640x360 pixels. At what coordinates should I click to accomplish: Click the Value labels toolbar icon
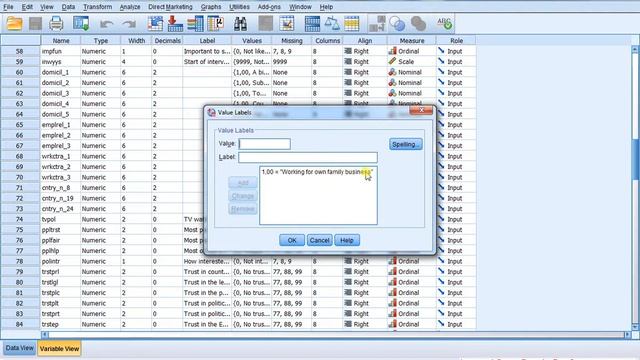pos(377,24)
